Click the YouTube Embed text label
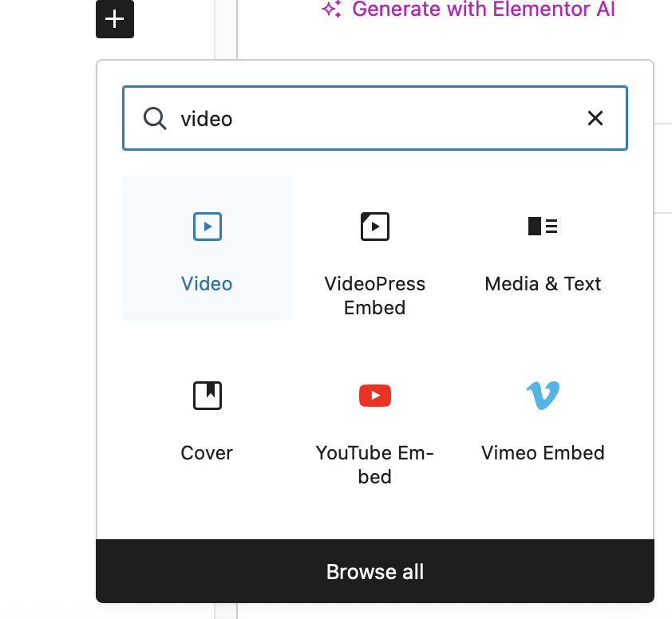 click(x=375, y=465)
